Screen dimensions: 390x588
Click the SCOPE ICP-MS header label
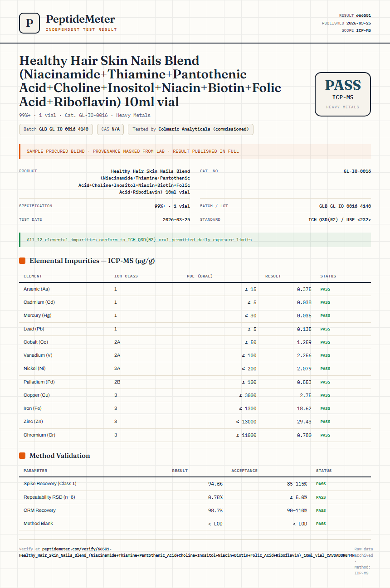[x=356, y=30]
